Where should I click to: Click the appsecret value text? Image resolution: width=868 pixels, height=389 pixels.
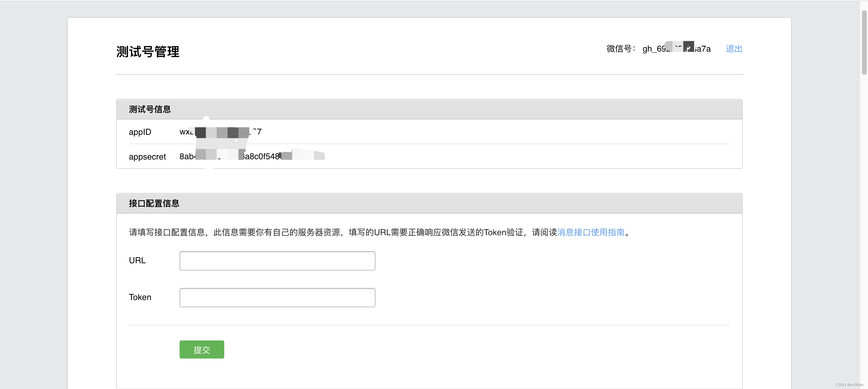click(251, 156)
